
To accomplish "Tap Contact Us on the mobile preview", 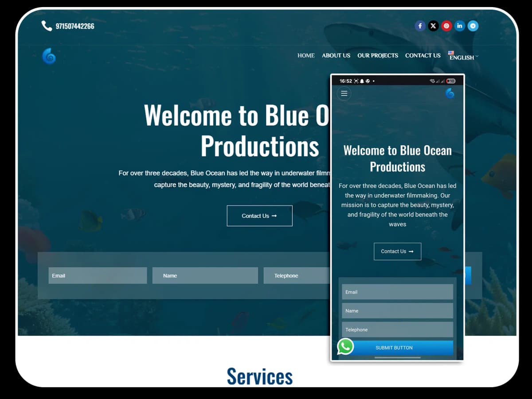I will click(397, 251).
